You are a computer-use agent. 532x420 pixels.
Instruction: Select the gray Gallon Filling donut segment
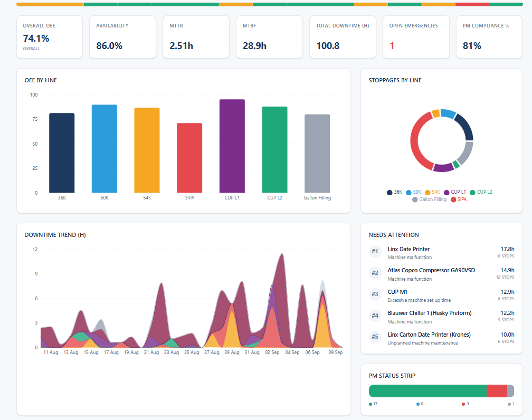(x=466, y=153)
